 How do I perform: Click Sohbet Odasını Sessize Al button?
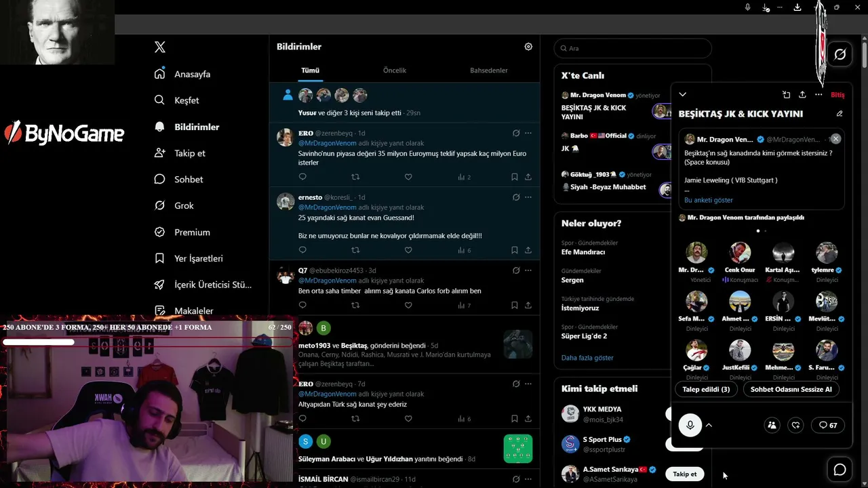[x=791, y=389]
